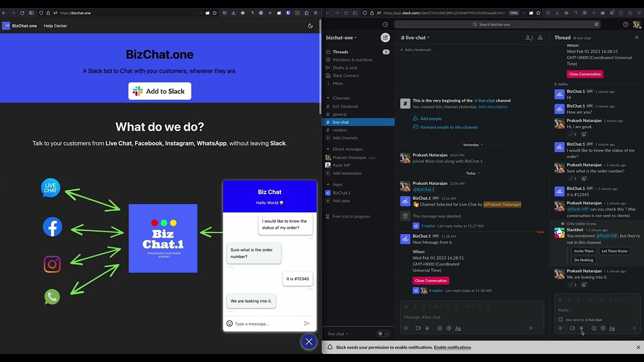644x362 pixels.
Task: Click the Instagram icon on BizChat page
Action: click(x=52, y=264)
